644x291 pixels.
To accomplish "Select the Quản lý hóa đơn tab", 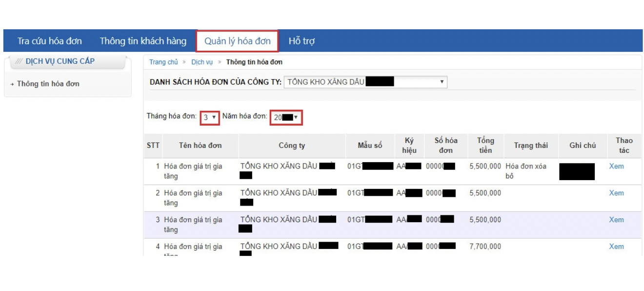I will coord(237,41).
